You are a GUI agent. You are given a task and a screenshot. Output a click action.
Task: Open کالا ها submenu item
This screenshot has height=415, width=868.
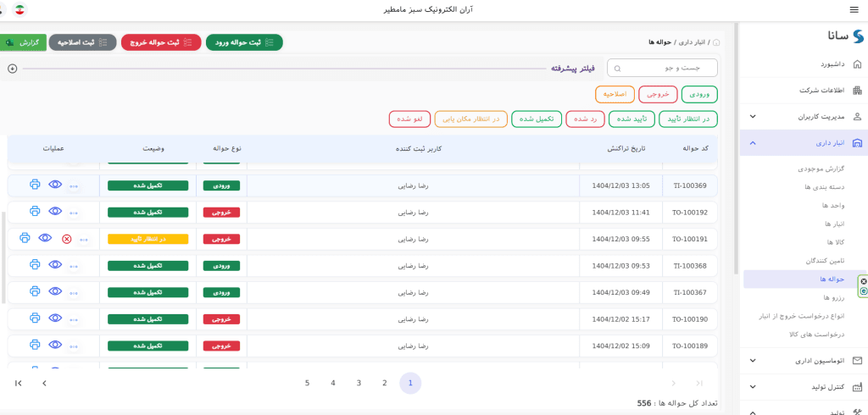coord(834,242)
